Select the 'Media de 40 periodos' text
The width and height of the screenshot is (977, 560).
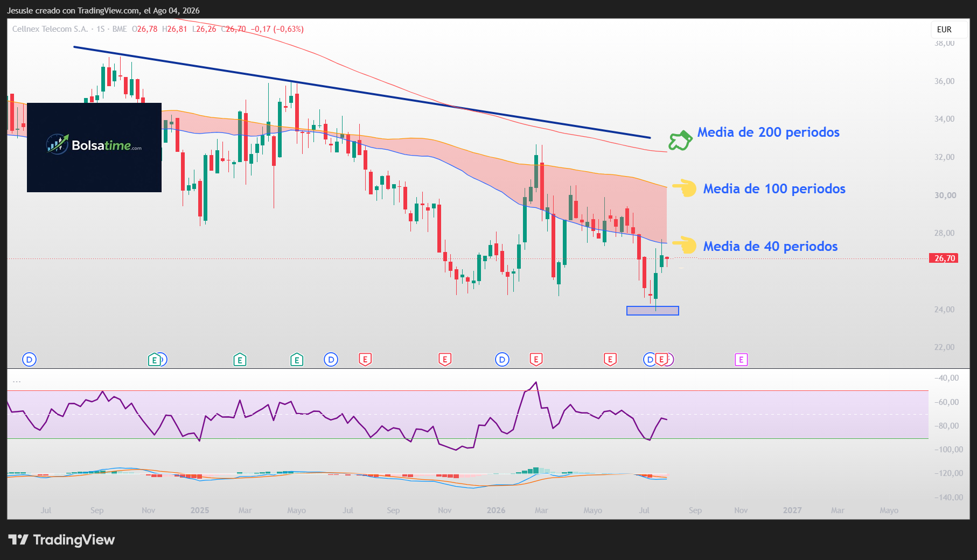tap(771, 247)
